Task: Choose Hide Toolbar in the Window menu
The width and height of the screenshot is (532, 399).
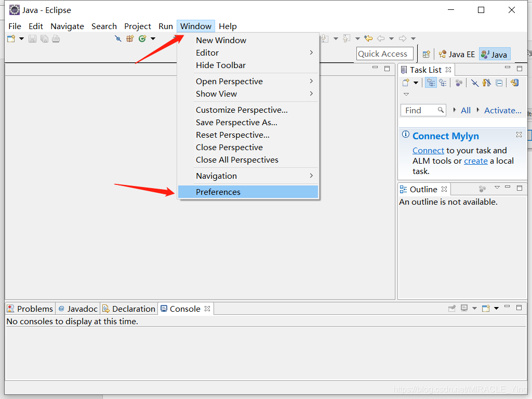Action: tap(248, 65)
